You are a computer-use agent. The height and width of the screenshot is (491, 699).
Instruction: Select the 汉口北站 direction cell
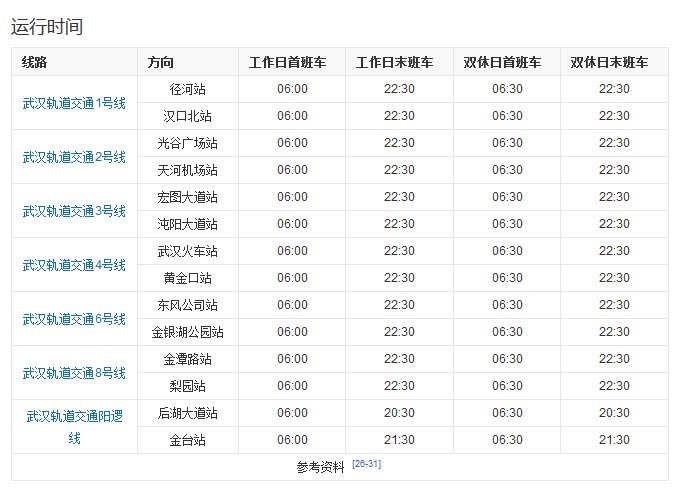tap(188, 116)
